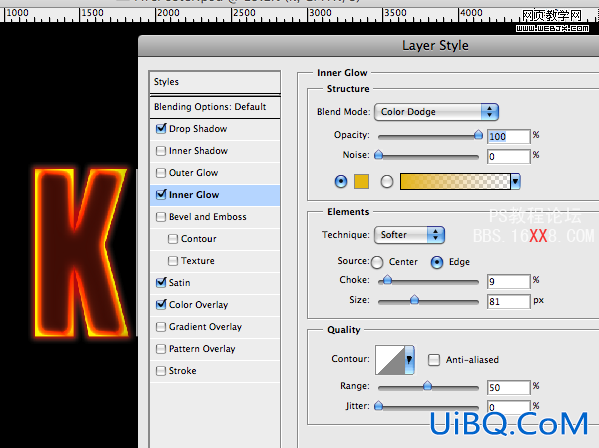Select the Styles list header
Image resolution: width=599 pixels, height=448 pixels.
pos(215,82)
